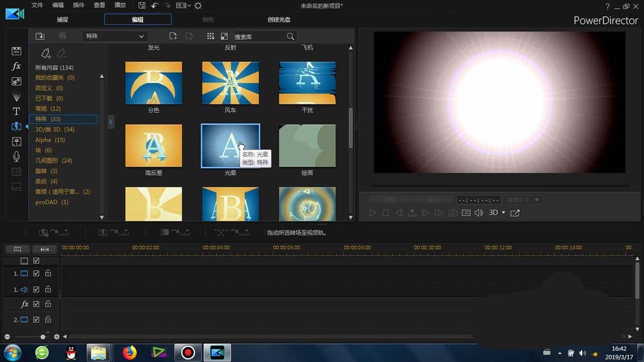
Task: Open the Title room (T icon)
Action: [16, 111]
